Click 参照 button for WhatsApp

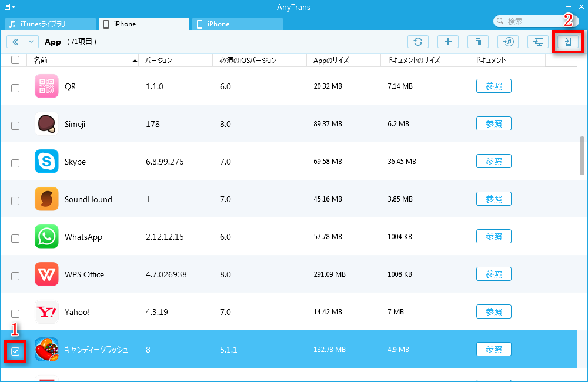[494, 236]
